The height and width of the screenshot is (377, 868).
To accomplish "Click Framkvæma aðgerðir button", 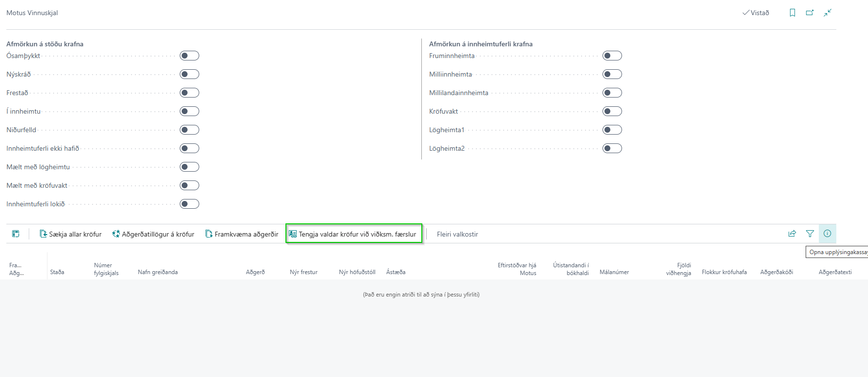I will pyautogui.click(x=242, y=234).
